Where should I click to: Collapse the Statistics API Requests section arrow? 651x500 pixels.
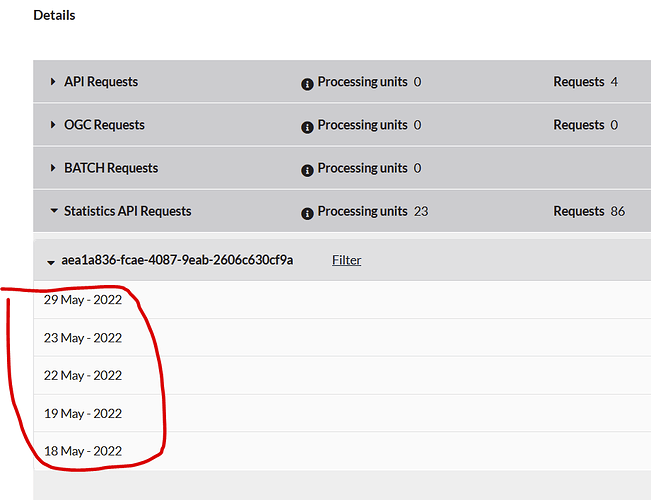[x=54, y=211]
